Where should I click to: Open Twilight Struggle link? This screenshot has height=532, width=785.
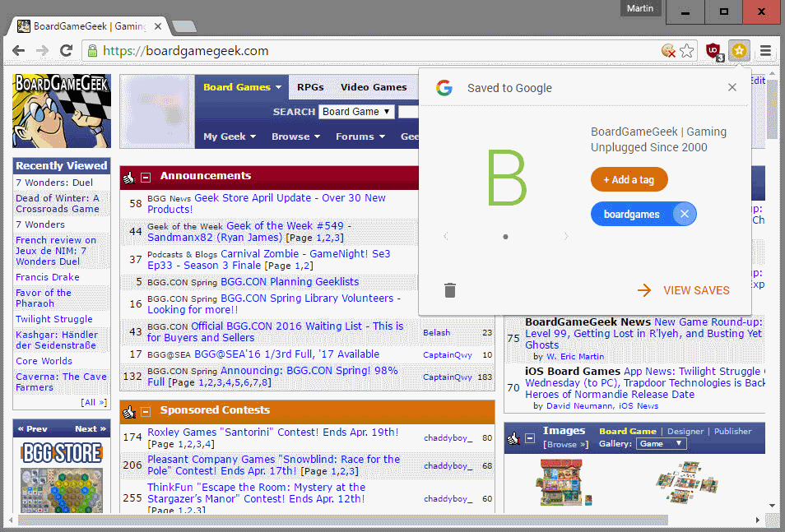54,319
